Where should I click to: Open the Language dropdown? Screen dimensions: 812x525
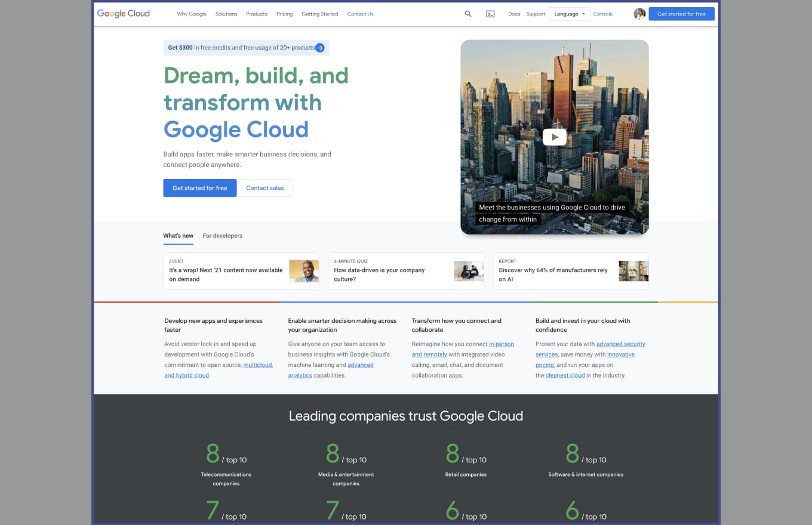569,14
